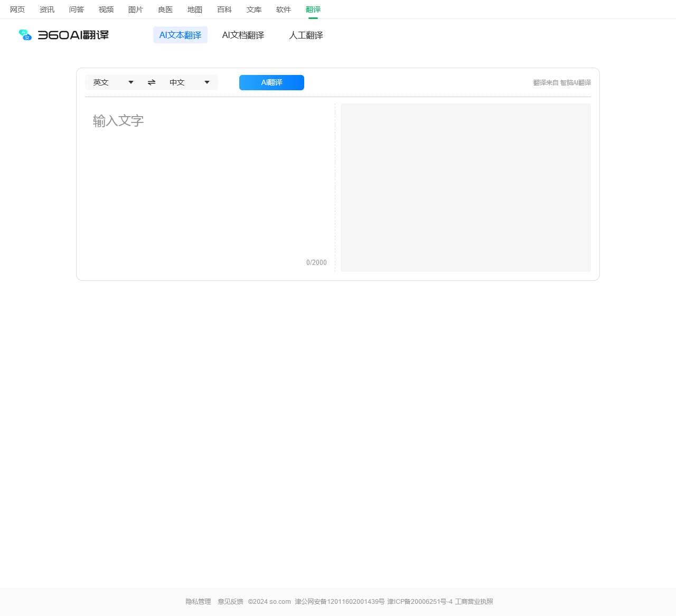Open 视频 in top navigation

[x=106, y=10]
